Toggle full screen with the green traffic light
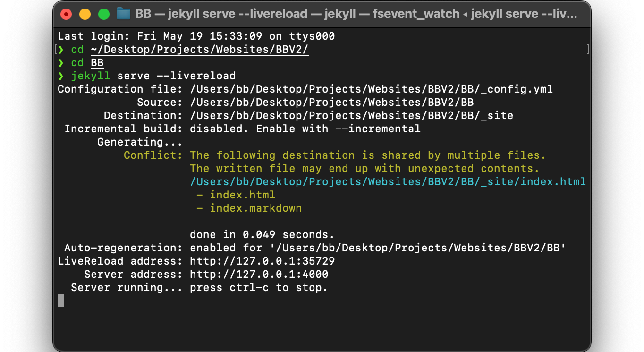644x352 pixels. [x=103, y=14]
